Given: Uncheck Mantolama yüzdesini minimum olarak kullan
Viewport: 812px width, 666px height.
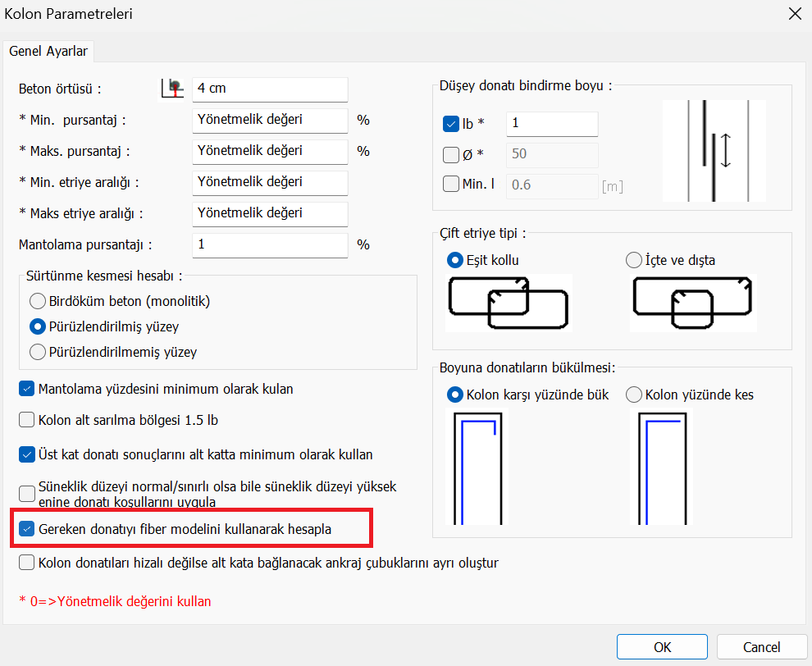Looking at the screenshot, I should [27, 389].
